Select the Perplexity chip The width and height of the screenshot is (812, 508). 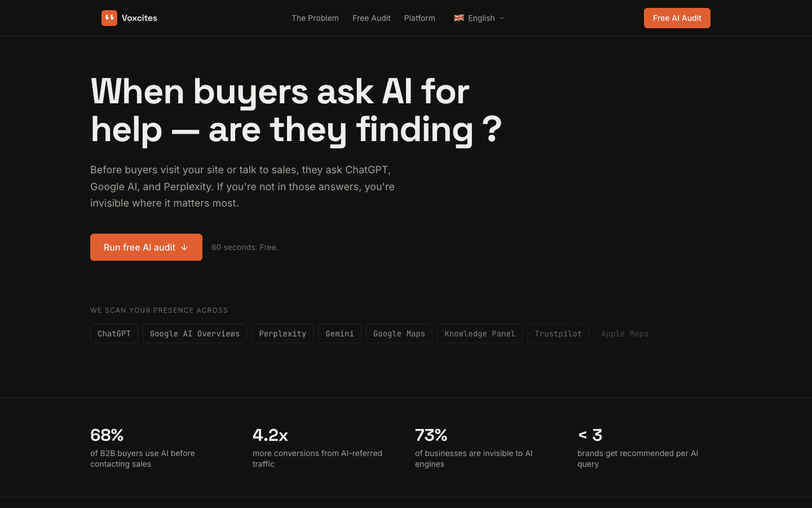click(283, 334)
